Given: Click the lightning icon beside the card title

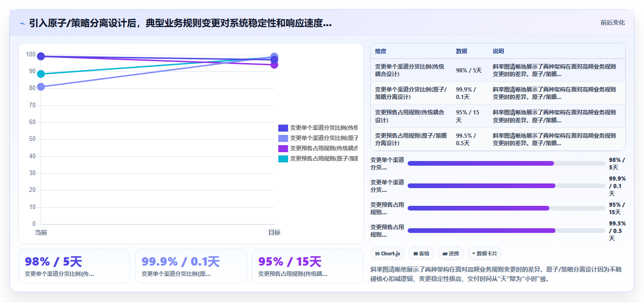Looking at the screenshot, I should pyautogui.click(x=22, y=23).
